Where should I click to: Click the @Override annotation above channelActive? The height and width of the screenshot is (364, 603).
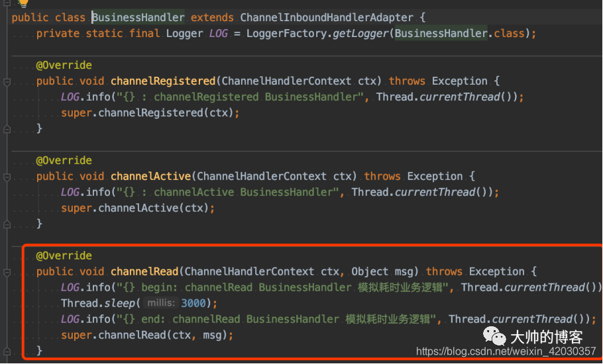coord(64,161)
